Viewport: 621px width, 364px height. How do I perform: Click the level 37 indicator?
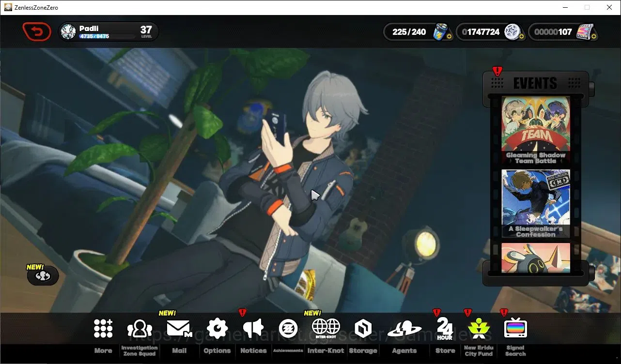146,32
